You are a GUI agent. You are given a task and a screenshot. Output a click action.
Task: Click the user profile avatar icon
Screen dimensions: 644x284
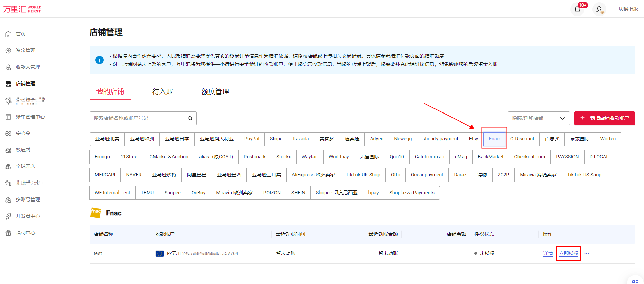pyautogui.click(x=599, y=9)
